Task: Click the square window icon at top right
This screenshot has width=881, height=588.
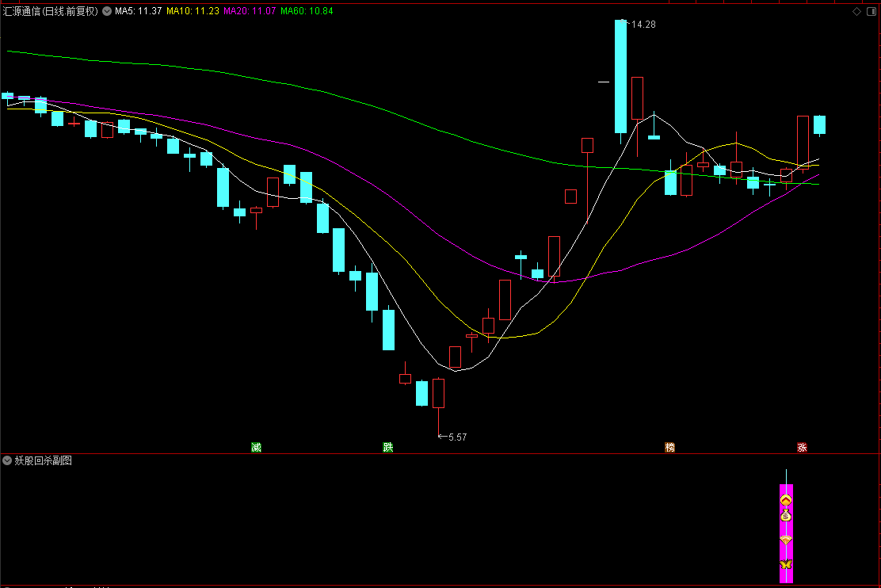Action: 871,11
